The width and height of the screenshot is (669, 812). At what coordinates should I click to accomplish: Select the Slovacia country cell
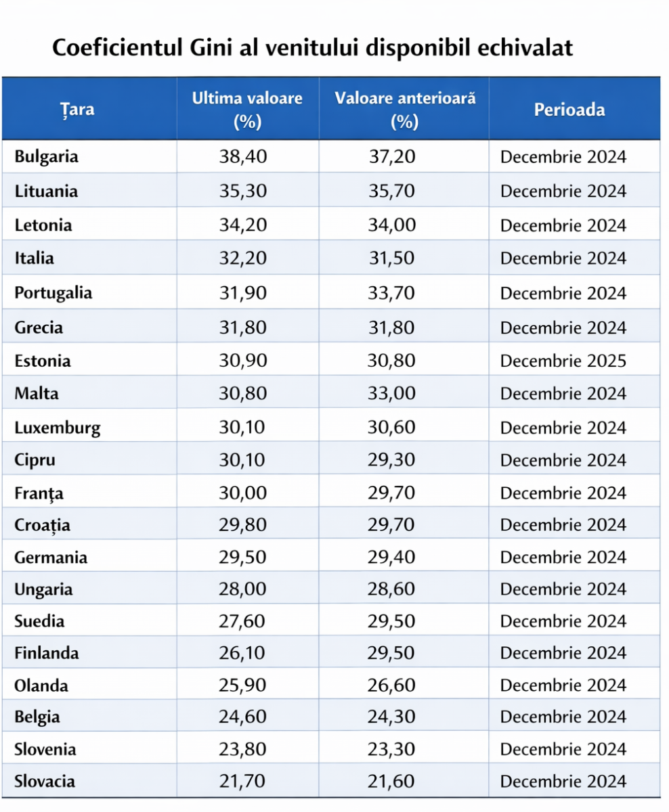pos(45,782)
